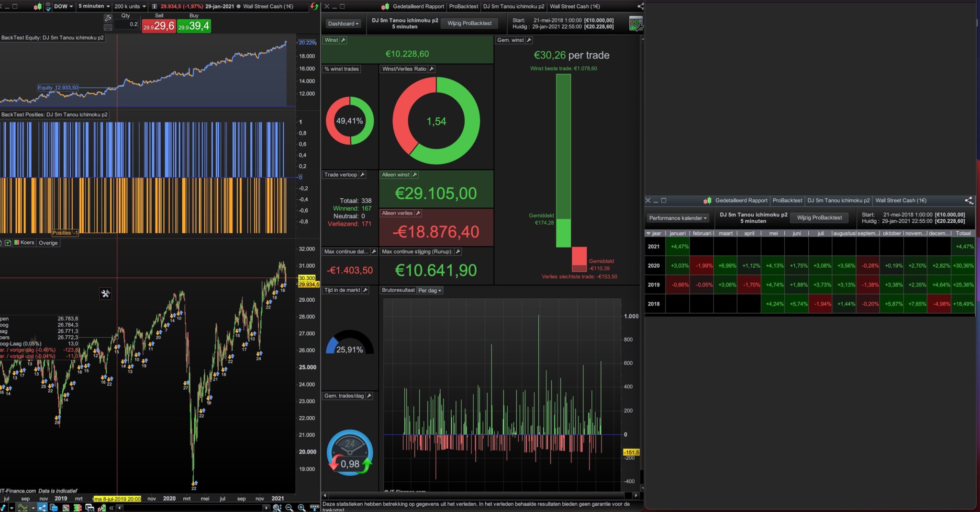Configure Gem. trades/dag panel wrench
The image size is (980, 512).
pos(369,396)
